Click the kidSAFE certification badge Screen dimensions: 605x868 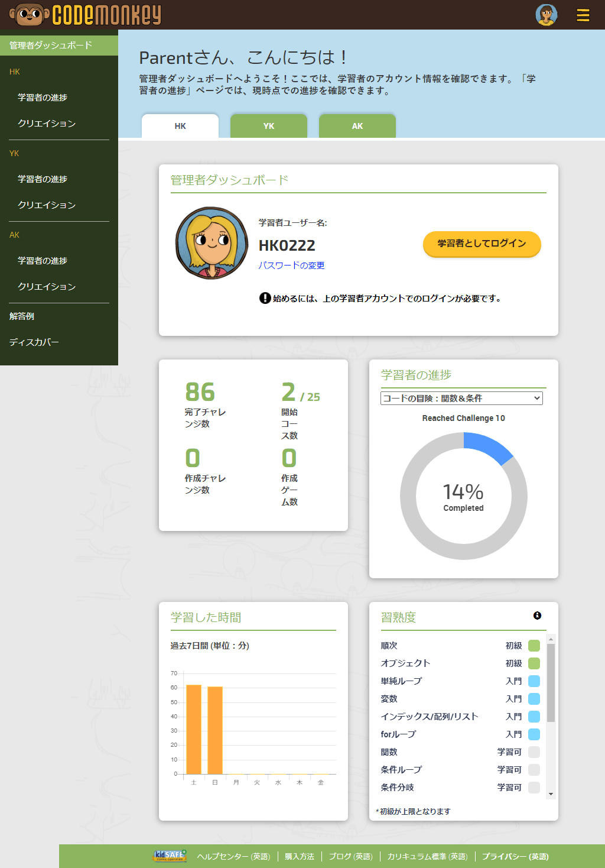[170, 856]
